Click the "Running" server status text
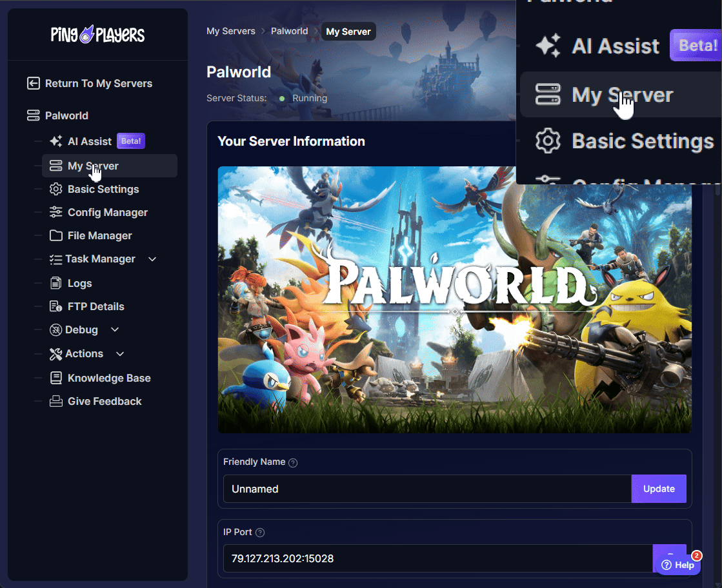Image resolution: width=722 pixels, height=588 pixels. [310, 98]
